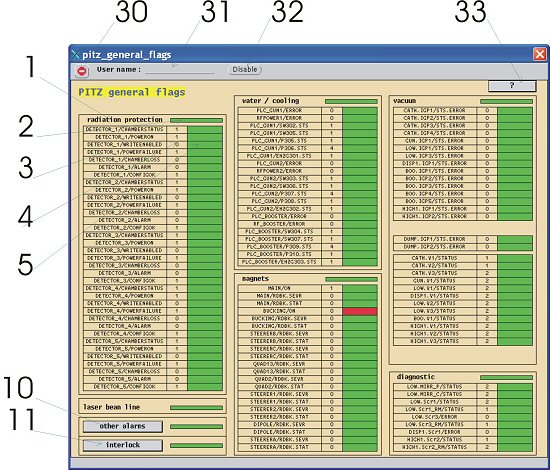Click the radiation protection summary status bar
The width and height of the screenshot is (550, 470).
tap(196, 120)
